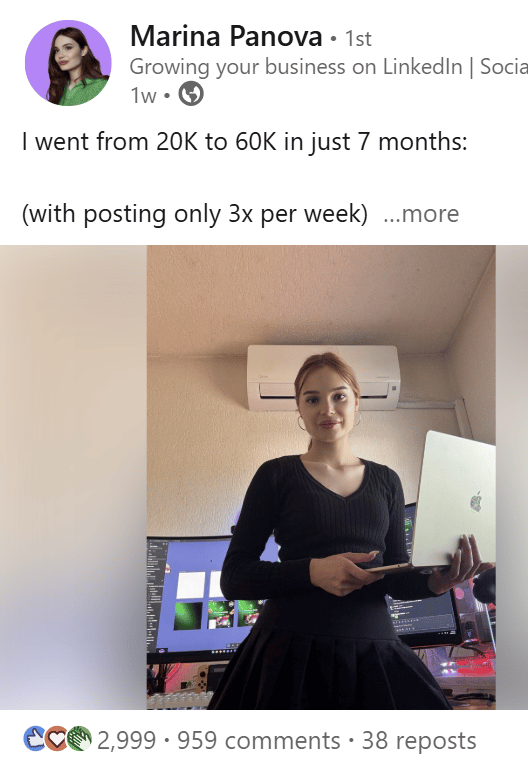Show the 38 reposts
528x762 pixels.
[x=419, y=741]
